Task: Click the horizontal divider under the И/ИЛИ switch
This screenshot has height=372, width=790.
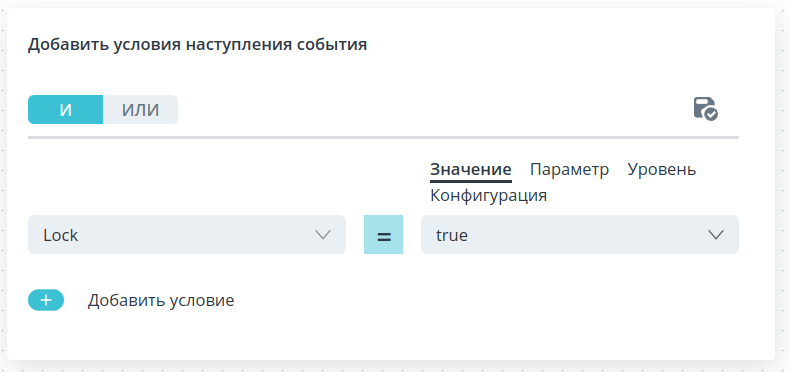Action: tap(383, 137)
